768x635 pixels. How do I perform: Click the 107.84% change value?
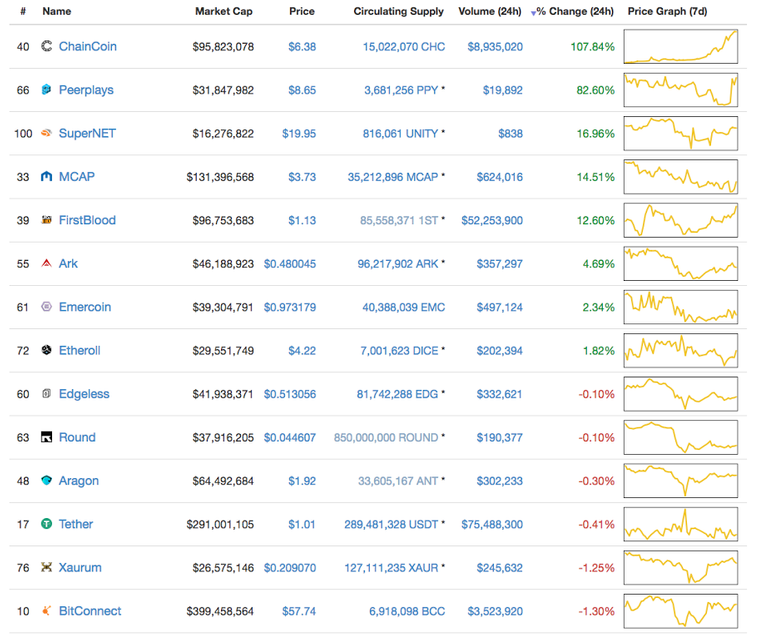[593, 47]
